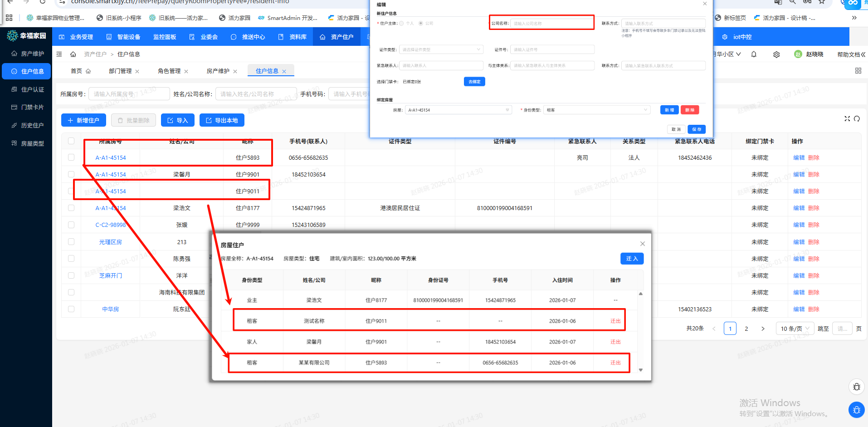868x427 pixels.
Task: Click the blue bug icon at the bottom
Action: 857,410
